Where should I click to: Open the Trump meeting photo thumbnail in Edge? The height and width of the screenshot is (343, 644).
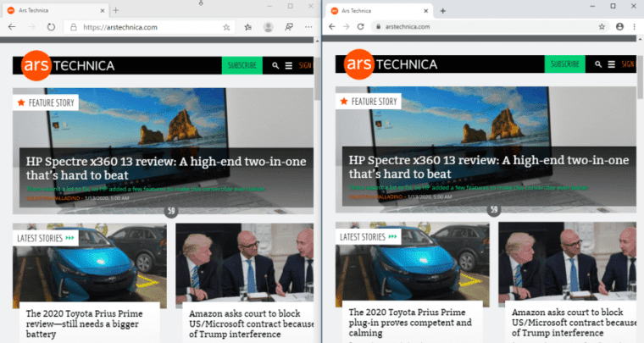[x=244, y=265]
